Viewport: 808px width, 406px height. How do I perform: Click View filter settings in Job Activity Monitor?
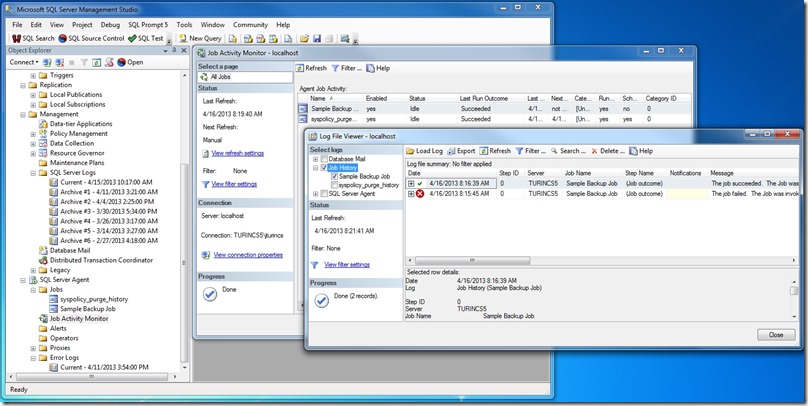pos(234,184)
